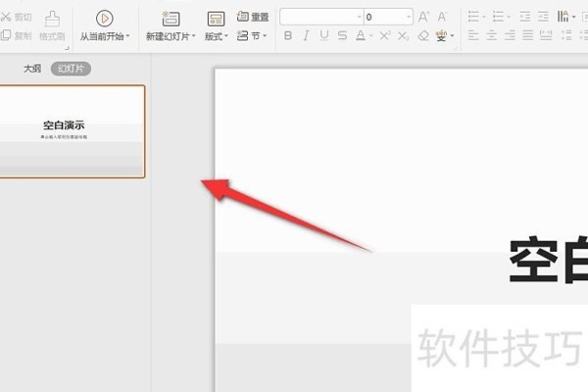Toggle Bold formatting

click(x=288, y=36)
